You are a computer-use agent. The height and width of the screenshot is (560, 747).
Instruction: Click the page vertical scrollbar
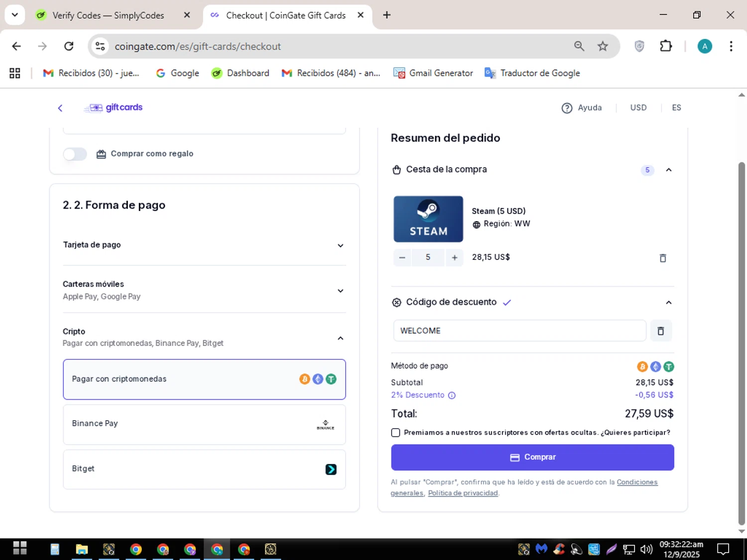tap(742, 343)
